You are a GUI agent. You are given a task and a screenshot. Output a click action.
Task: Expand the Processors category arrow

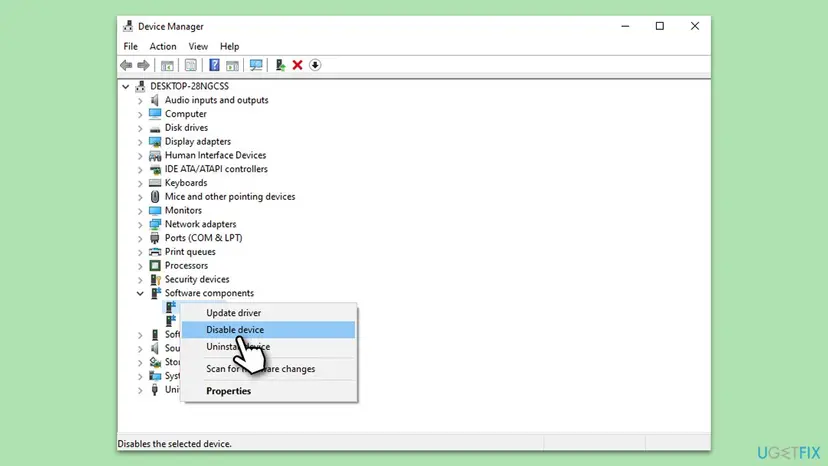click(x=140, y=266)
